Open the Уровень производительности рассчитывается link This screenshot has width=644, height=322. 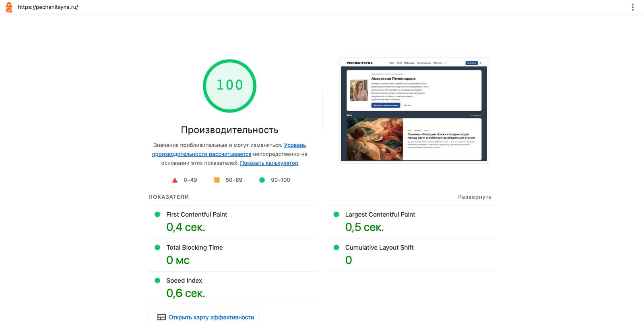pos(229,150)
